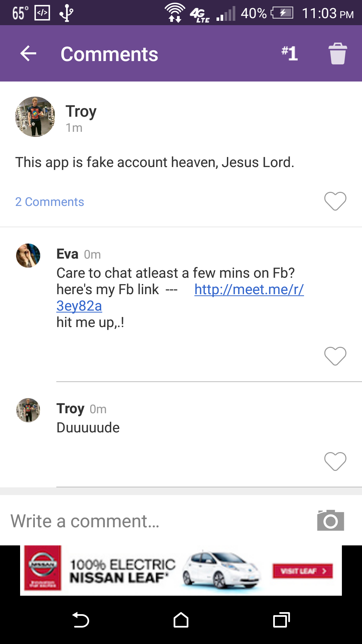Tap the Nissan logo in the ad banner
This screenshot has width=362, height=644.
click(43, 568)
